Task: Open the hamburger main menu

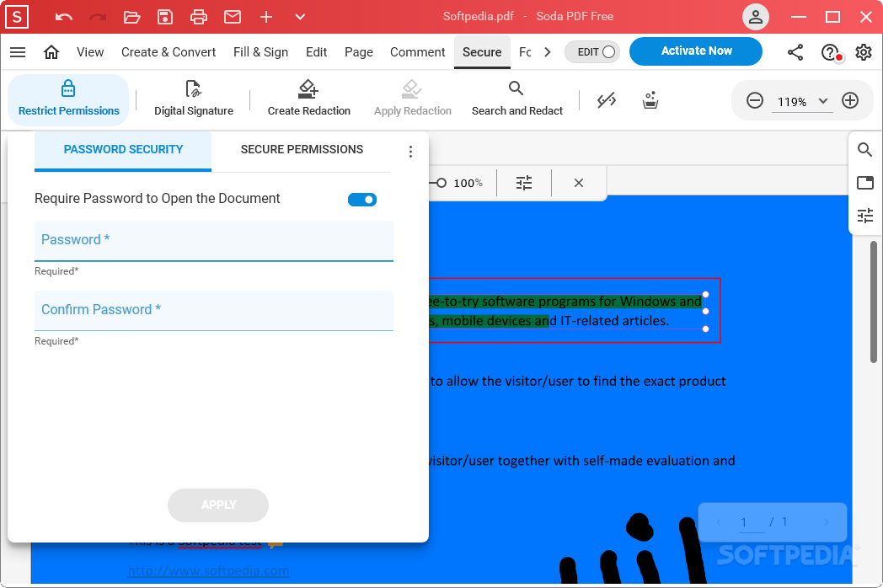Action: (x=18, y=52)
